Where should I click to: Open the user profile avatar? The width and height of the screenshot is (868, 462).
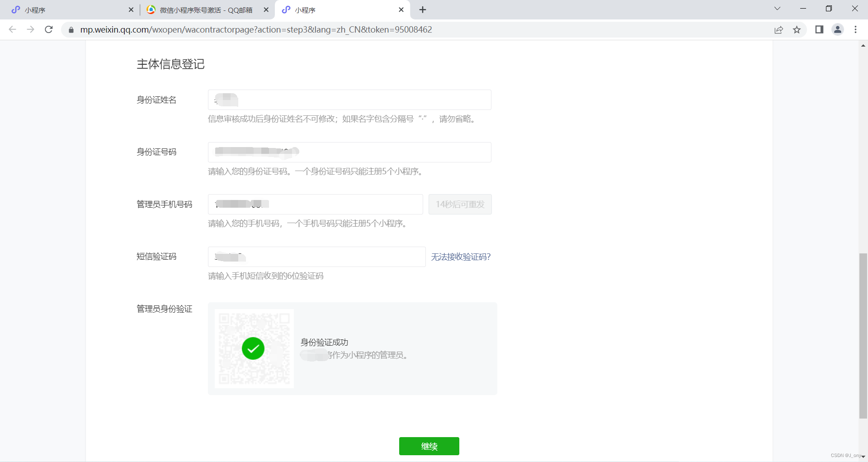coord(838,29)
